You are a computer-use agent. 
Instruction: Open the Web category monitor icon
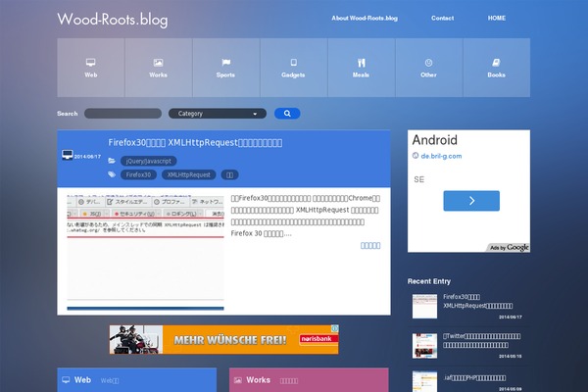pyautogui.click(x=91, y=63)
